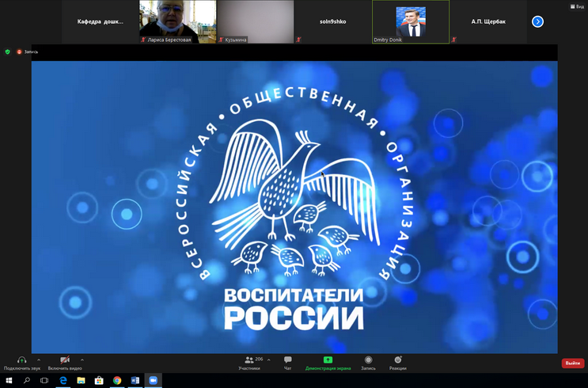This screenshot has width=588, height=388.
Task: Start Демонстрация экрана screen share
Action: click(328, 363)
